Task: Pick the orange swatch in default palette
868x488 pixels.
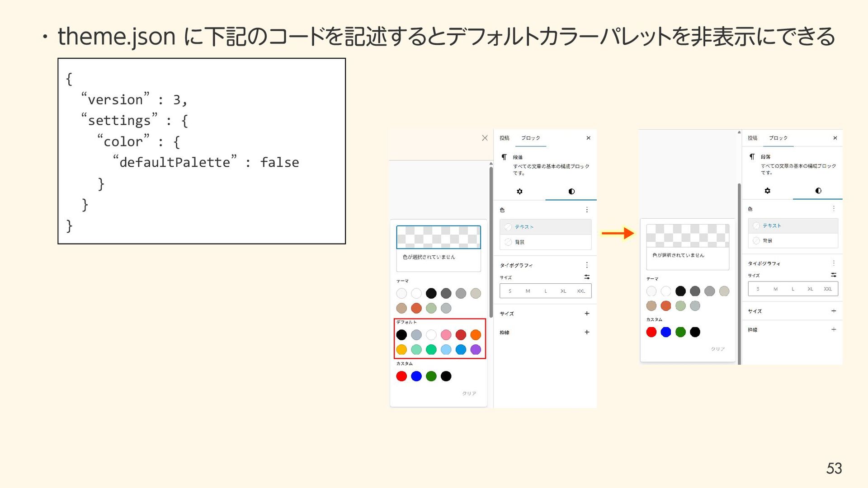Action: click(x=476, y=335)
